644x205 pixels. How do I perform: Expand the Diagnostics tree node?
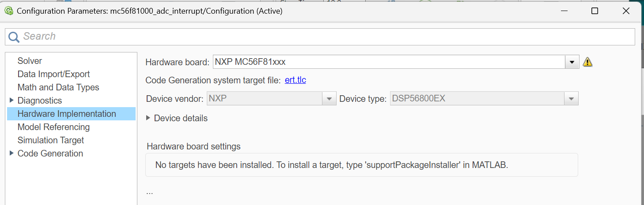pos(11,101)
